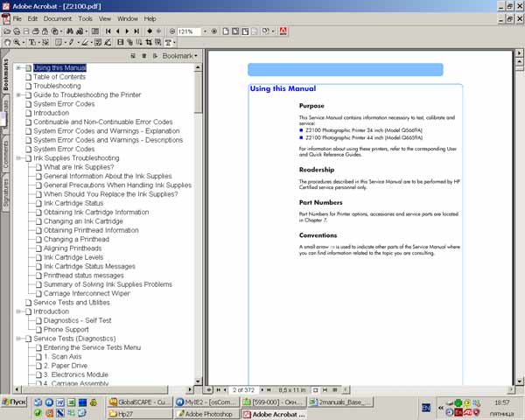
Task: Select the TouchUp Text tool
Action: [168, 43]
